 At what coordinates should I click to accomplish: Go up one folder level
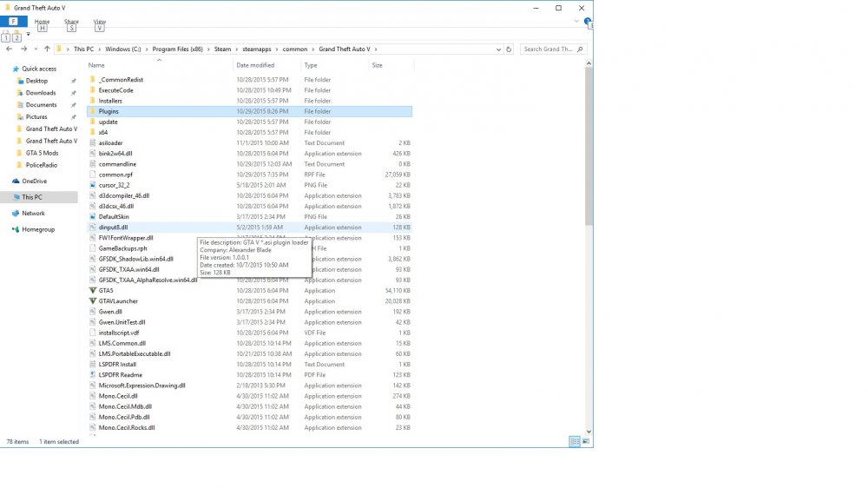click(47, 49)
